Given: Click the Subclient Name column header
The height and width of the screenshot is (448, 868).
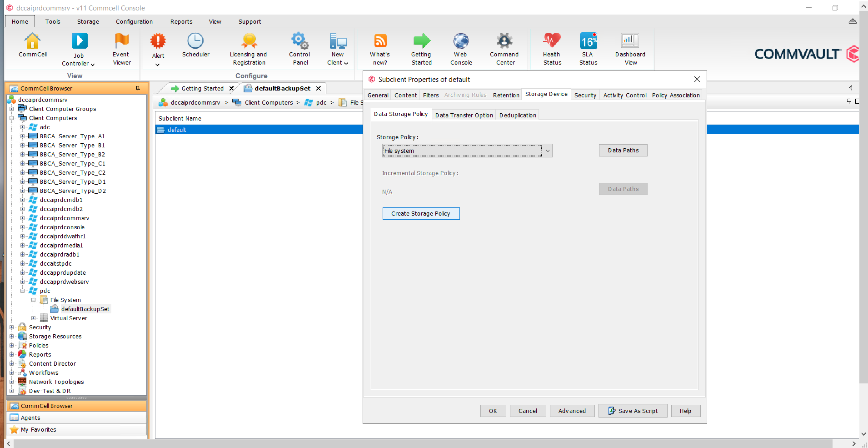Looking at the screenshot, I should 180,118.
